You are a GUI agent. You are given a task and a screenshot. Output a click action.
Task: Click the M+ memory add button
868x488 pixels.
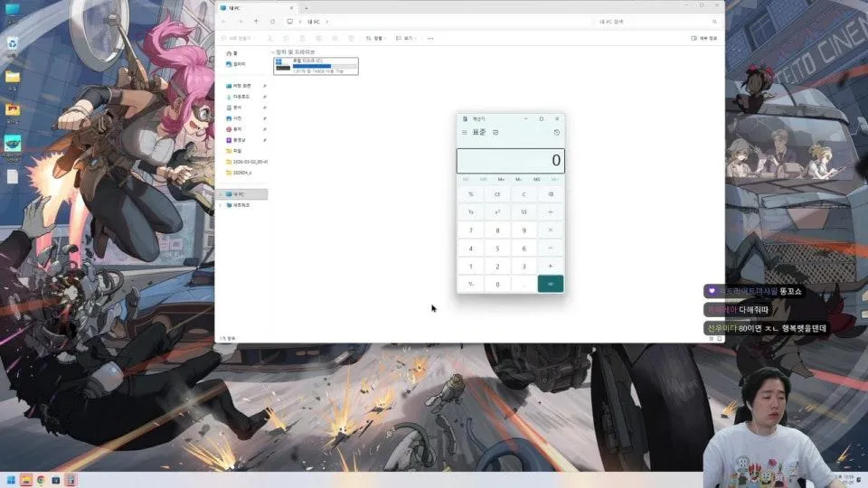501,179
